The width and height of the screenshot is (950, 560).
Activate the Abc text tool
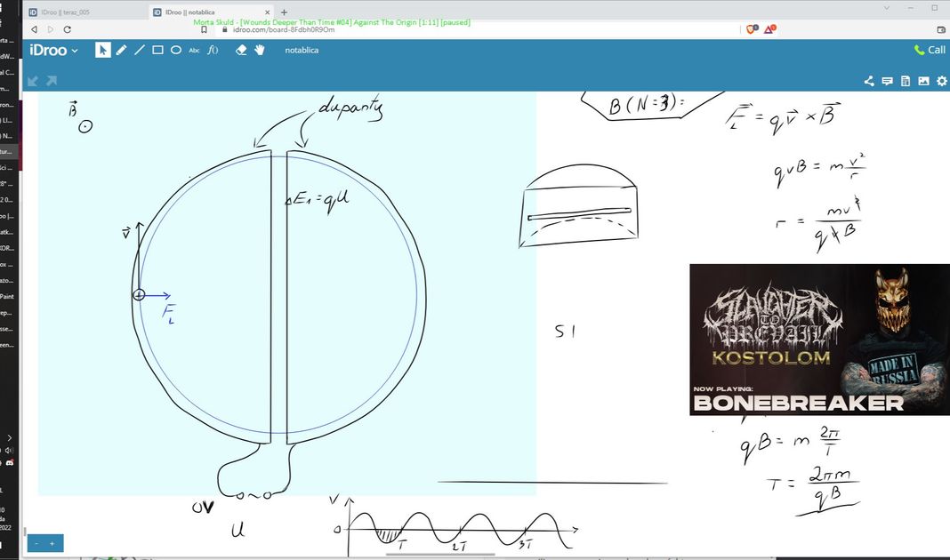click(194, 50)
